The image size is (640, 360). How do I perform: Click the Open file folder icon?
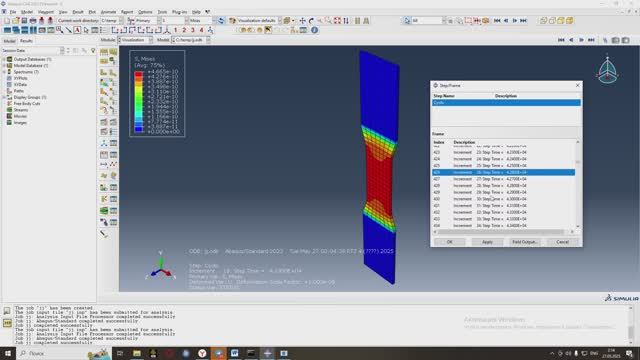pos(16,20)
